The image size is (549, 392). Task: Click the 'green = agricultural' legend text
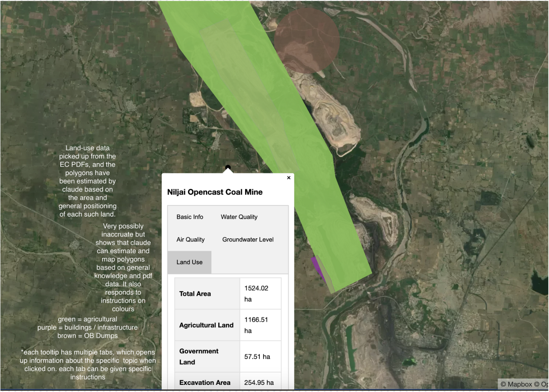pyautogui.click(x=87, y=319)
